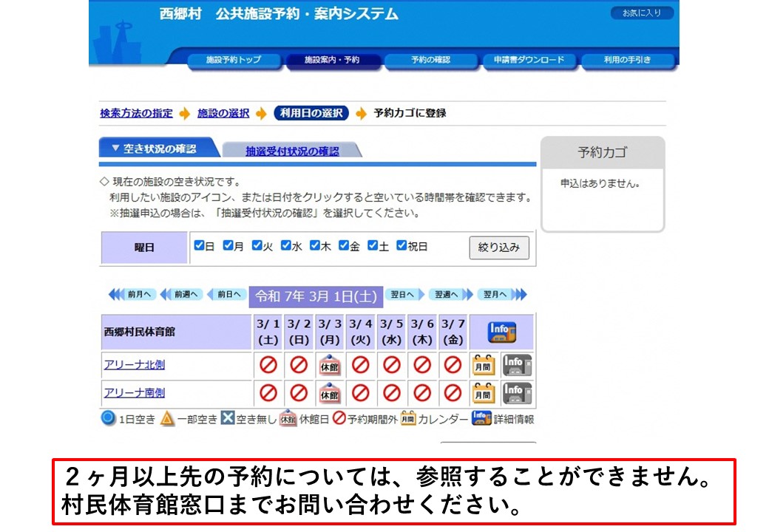
Task: Go to 申請書ダウンロード tab
Action: [x=529, y=60]
